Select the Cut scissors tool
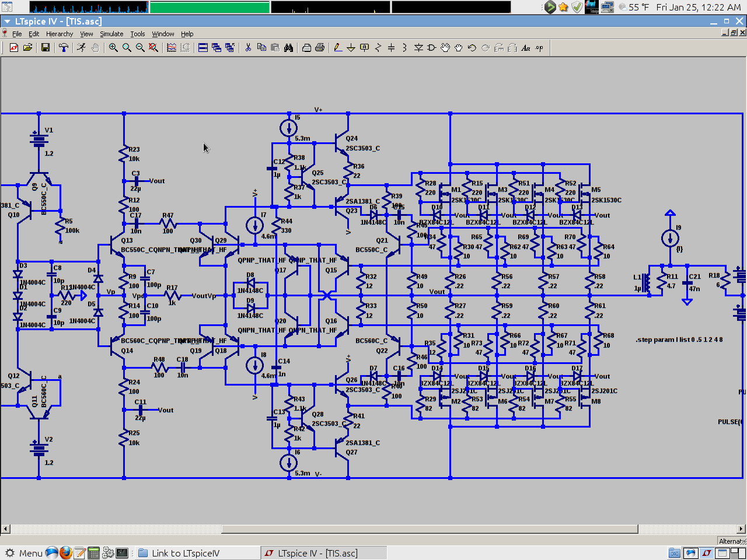The image size is (747, 560). [x=248, y=48]
